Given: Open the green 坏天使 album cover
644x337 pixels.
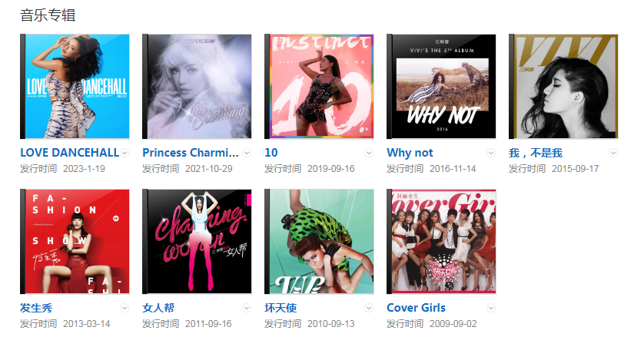Looking at the screenshot, I should click(319, 242).
